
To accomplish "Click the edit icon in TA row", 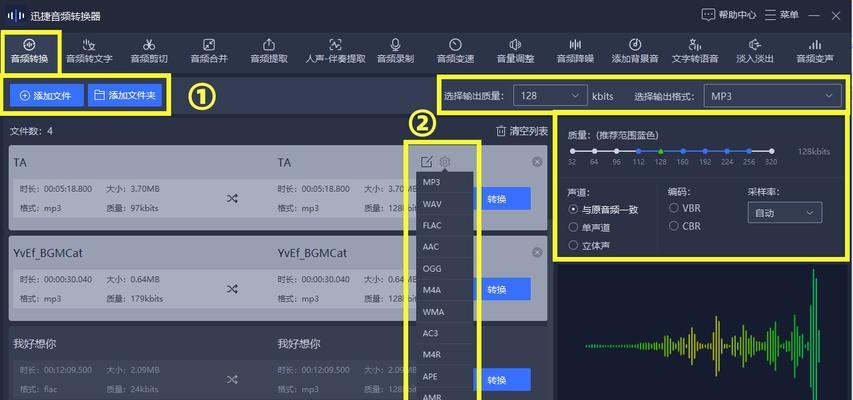I will 426,162.
